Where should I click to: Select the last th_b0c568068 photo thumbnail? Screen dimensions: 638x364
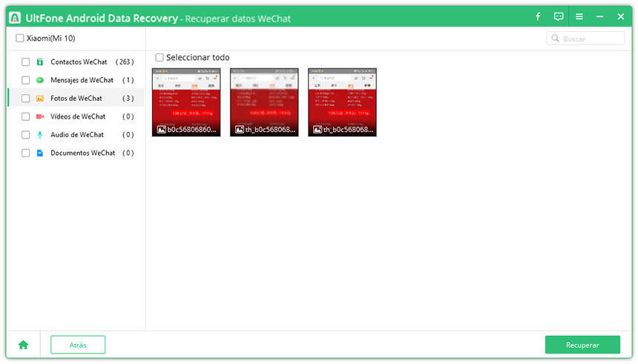tap(342, 102)
